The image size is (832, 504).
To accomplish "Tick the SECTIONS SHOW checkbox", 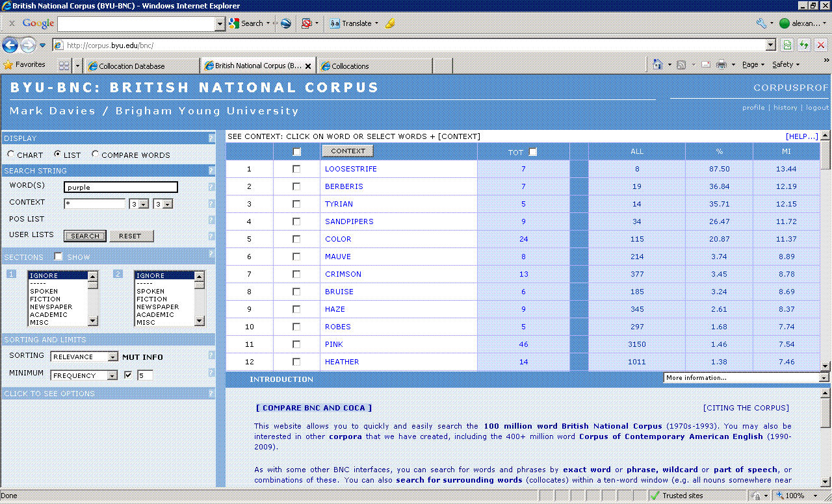I will coord(58,257).
